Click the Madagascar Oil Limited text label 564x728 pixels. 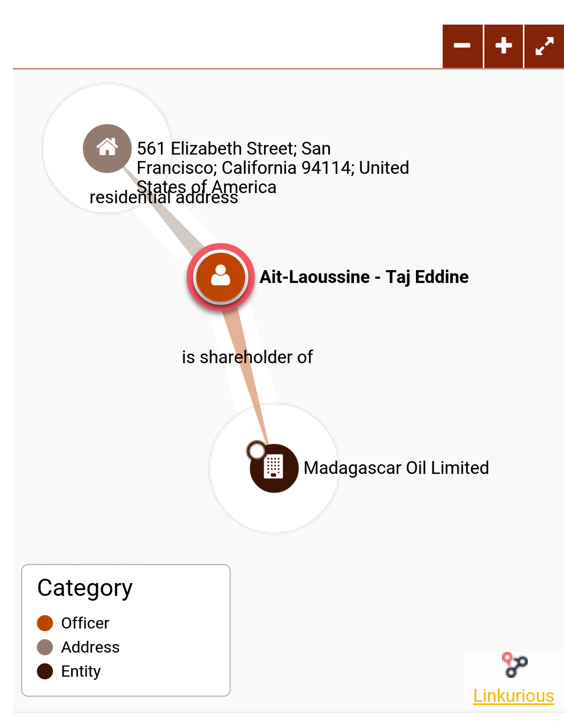pyautogui.click(x=396, y=468)
